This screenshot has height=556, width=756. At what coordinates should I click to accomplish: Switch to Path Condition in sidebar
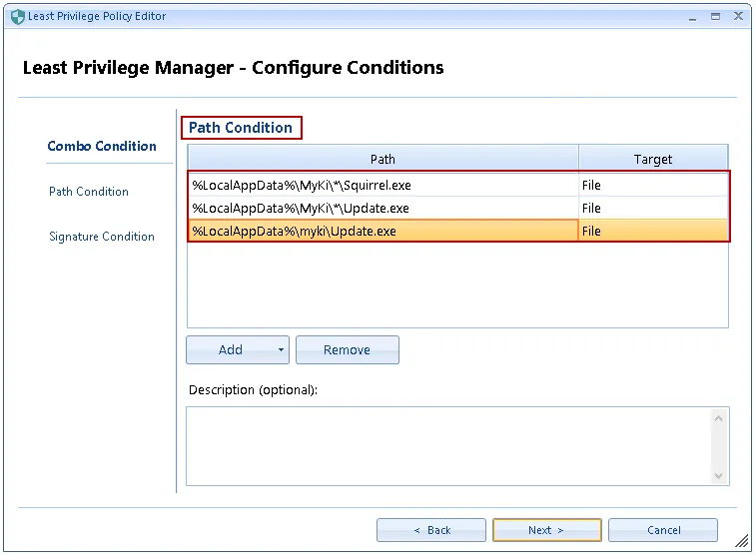point(89,192)
